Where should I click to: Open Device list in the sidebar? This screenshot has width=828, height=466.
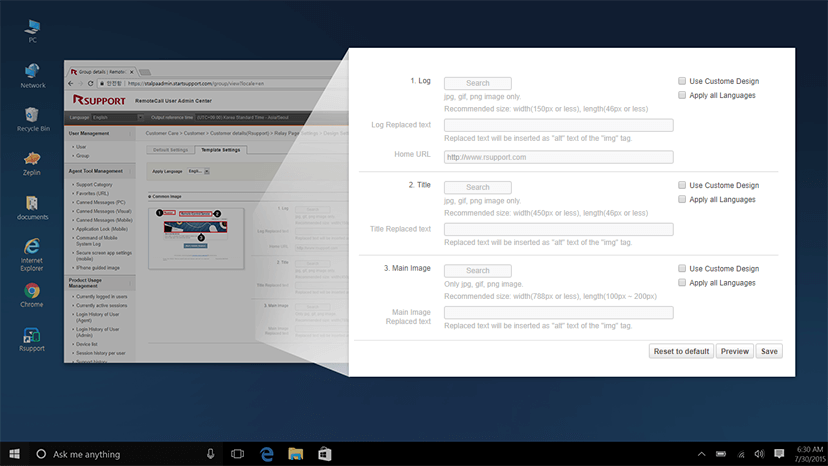(87, 344)
